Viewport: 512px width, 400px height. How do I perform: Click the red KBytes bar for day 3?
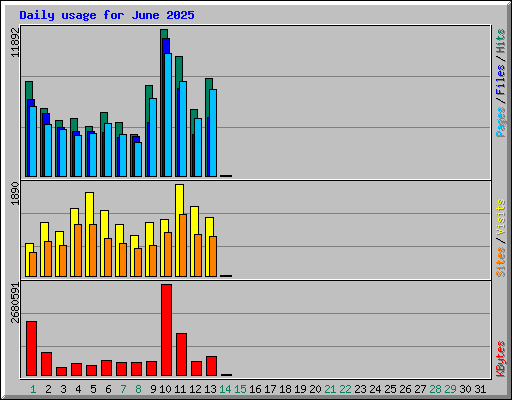62,371
